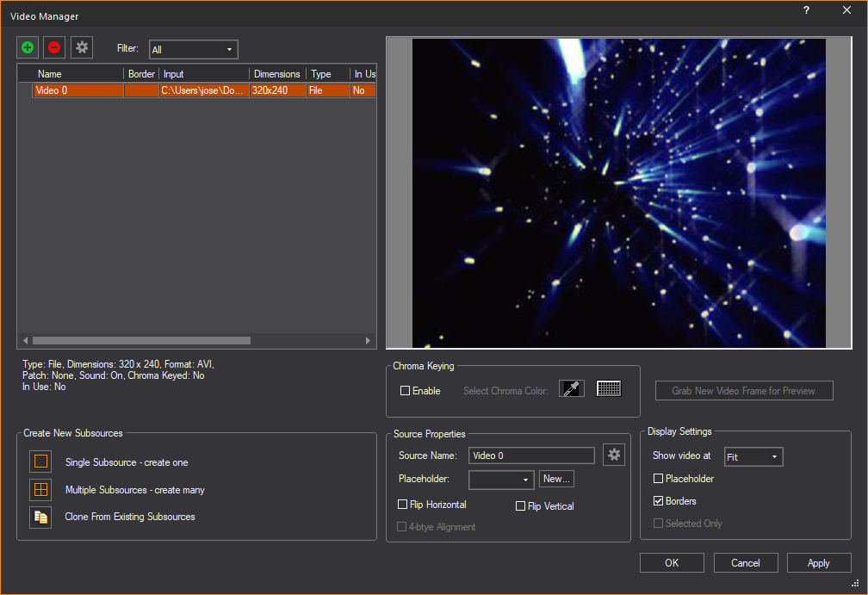The width and height of the screenshot is (868, 595).
Task: Click Multiple Subsources create many icon
Action: coord(40,490)
